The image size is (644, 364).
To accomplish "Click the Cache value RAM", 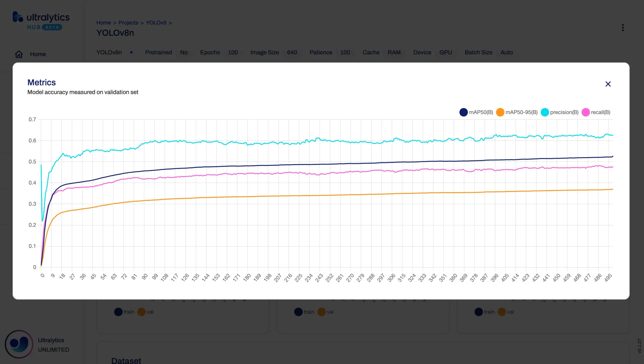I will point(394,52).
